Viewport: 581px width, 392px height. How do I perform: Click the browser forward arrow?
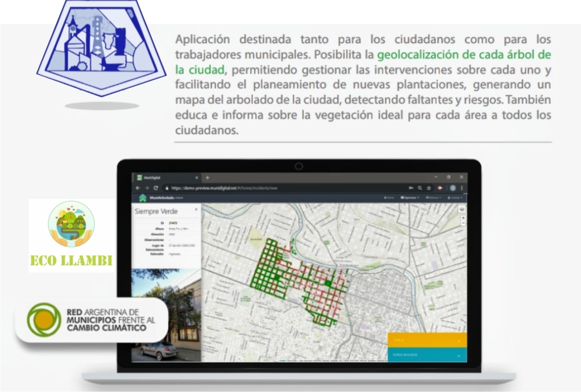click(x=147, y=188)
